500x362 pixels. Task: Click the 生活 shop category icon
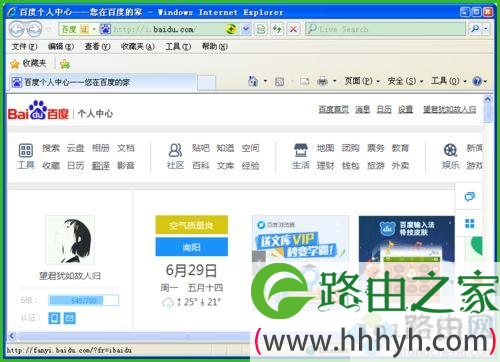(x=301, y=150)
